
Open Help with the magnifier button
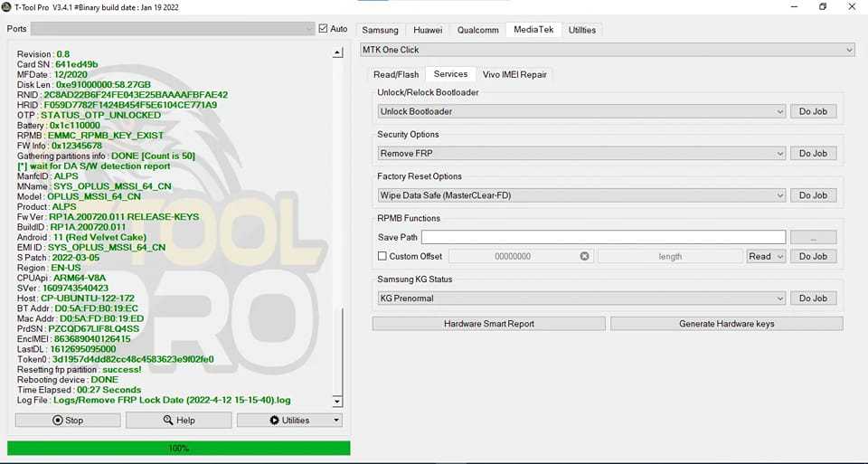(179, 421)
